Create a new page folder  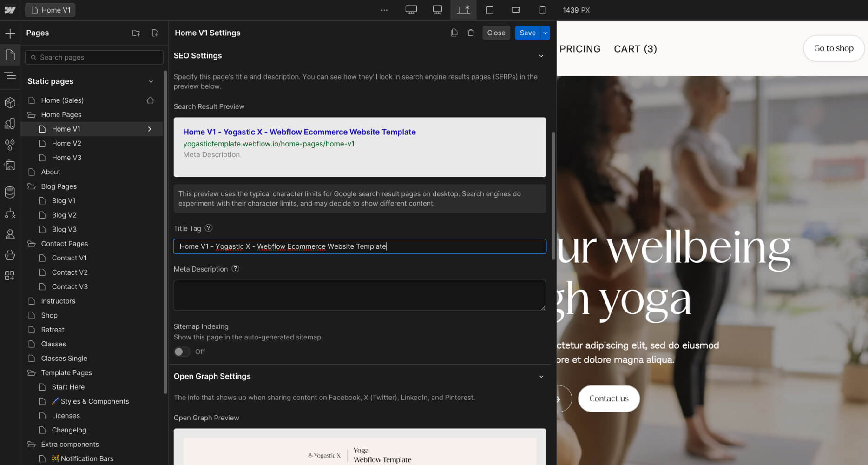pyautogui.click(x=136, y=33)
